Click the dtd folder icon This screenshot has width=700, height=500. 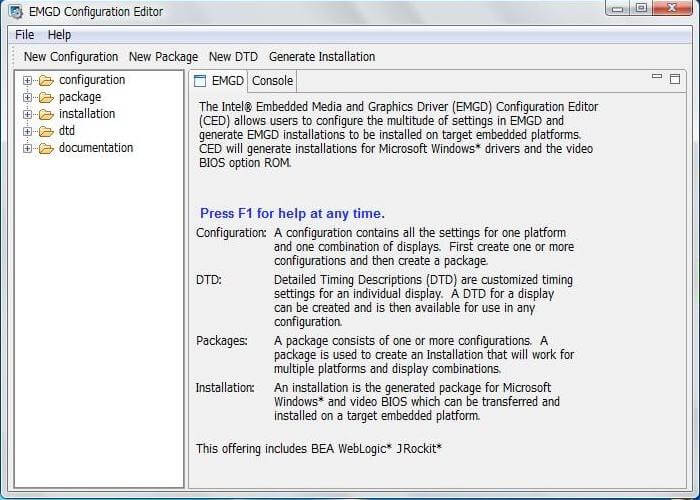tap(46, 131)
